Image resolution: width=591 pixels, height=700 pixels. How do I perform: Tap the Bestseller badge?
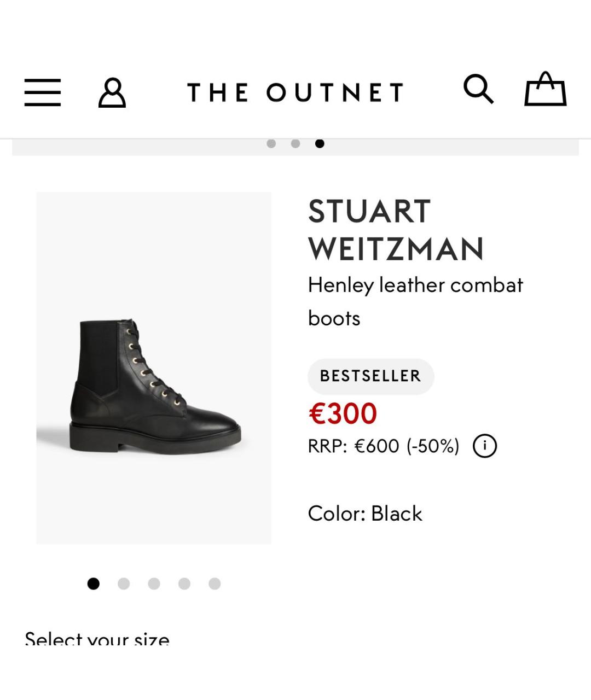pos(371,376)
